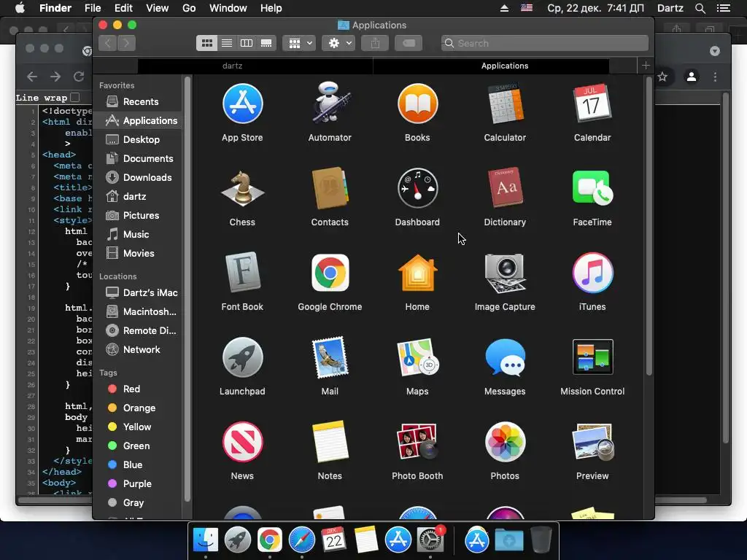Open the Font Book app icon
747x560 pixels.
[242, 273]
